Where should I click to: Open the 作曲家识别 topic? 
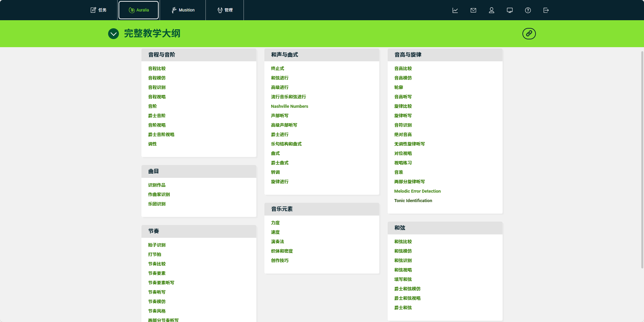click(x=159, y=194)
